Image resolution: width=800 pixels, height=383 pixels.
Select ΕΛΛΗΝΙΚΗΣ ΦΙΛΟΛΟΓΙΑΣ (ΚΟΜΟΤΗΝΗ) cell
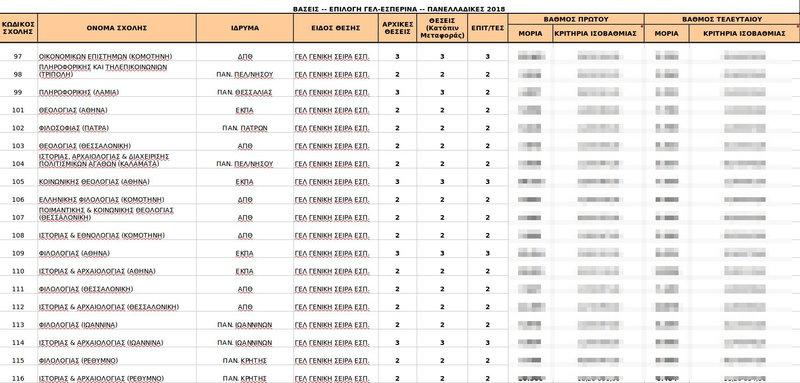pos(117,199)
